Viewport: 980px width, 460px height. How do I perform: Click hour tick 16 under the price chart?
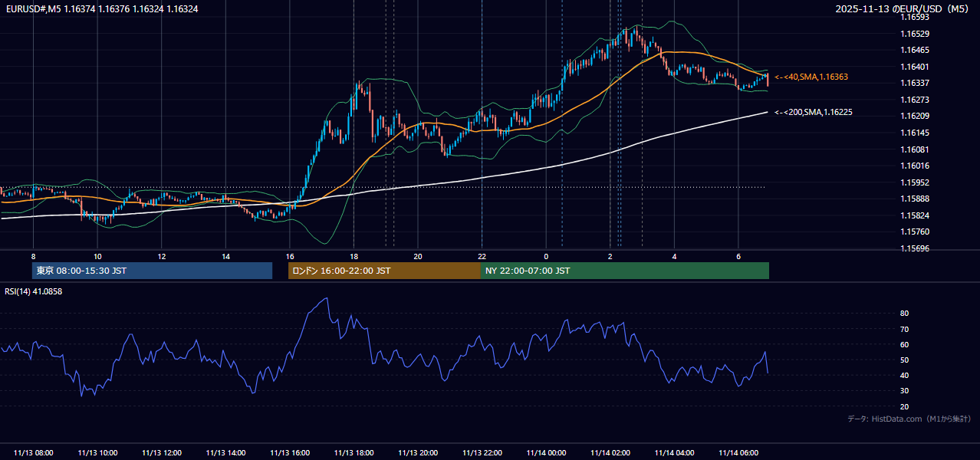point(290,256)
